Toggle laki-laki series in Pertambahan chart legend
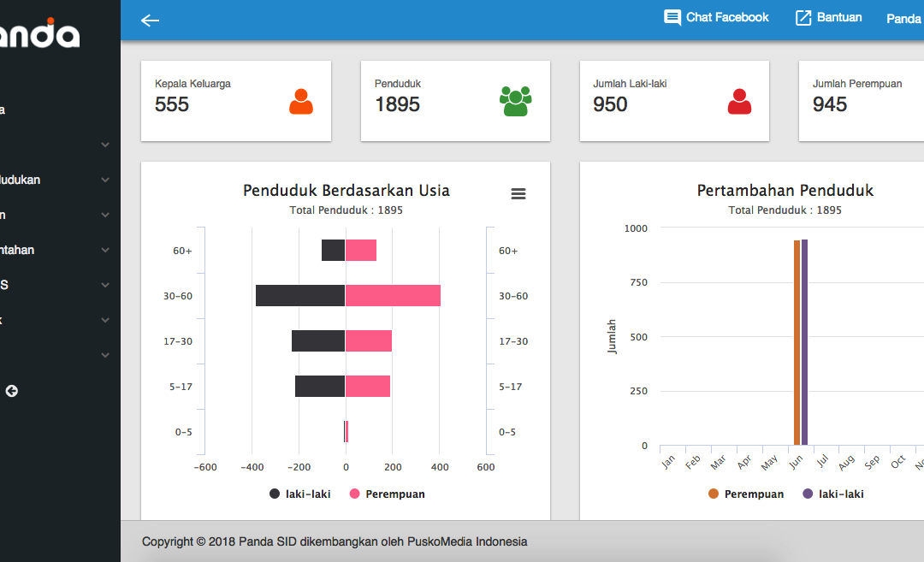924x562 pixels. (x=833, y=494)
